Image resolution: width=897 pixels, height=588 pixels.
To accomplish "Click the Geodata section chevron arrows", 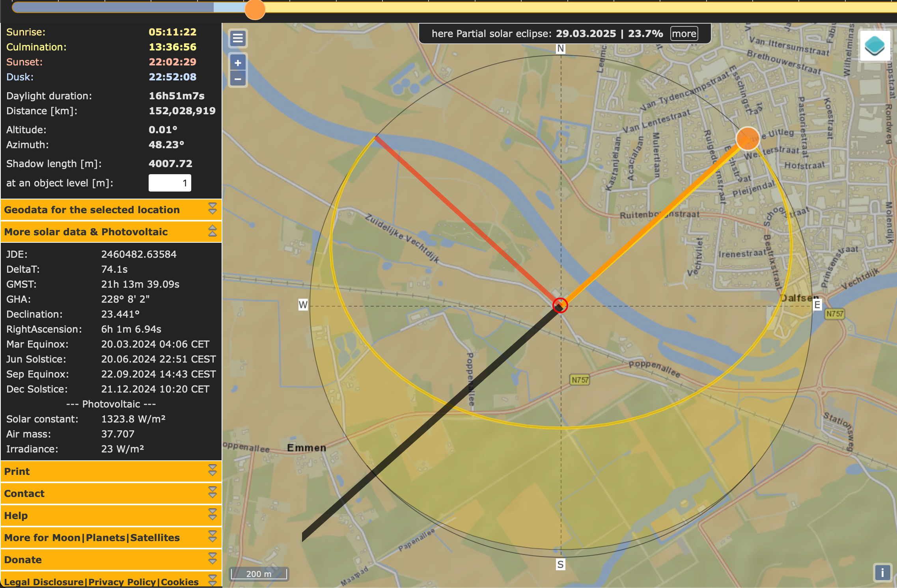I will click(213, 208).
